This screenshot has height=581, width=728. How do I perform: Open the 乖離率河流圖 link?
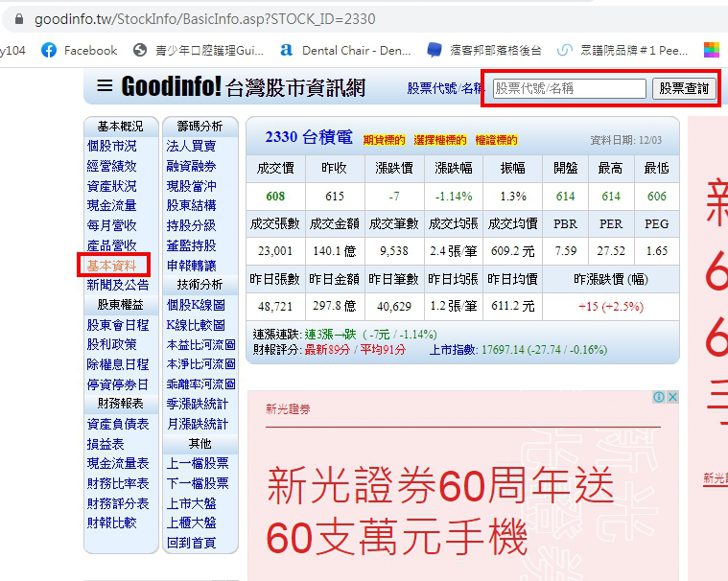[200, 384]
